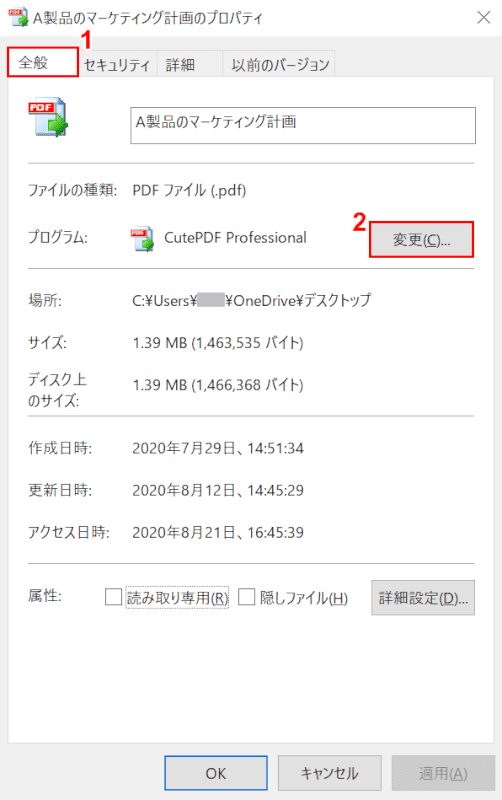
Task: Toggle the 隠しファイル checkbox
Action: coord(246,596)
